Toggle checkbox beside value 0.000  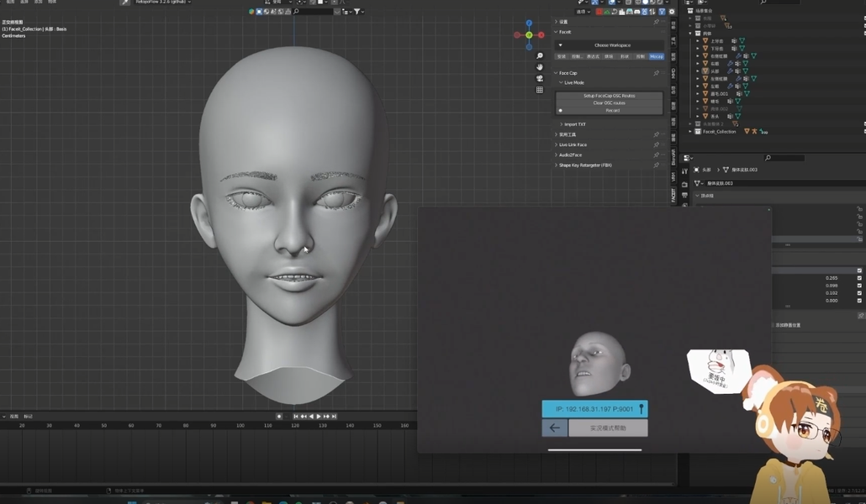[858, 301]
